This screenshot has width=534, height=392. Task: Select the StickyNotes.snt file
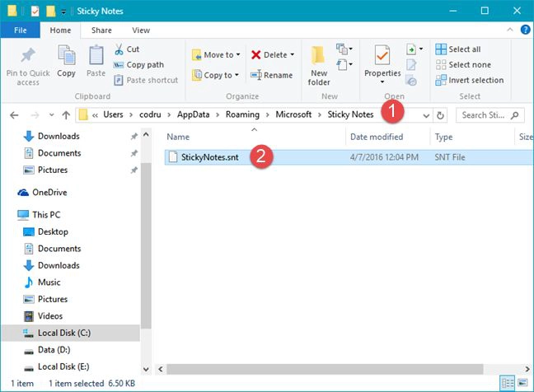point(349,157)
